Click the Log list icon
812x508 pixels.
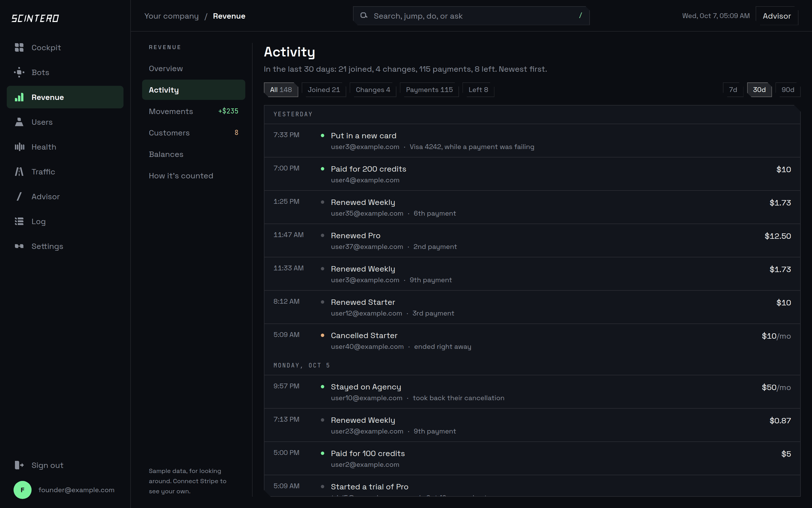19,222
